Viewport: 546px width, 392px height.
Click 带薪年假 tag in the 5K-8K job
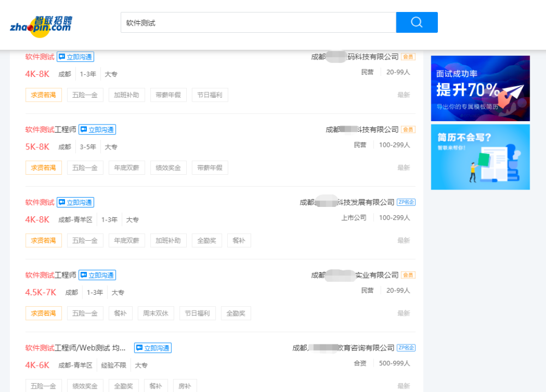[x=210, y=168]
